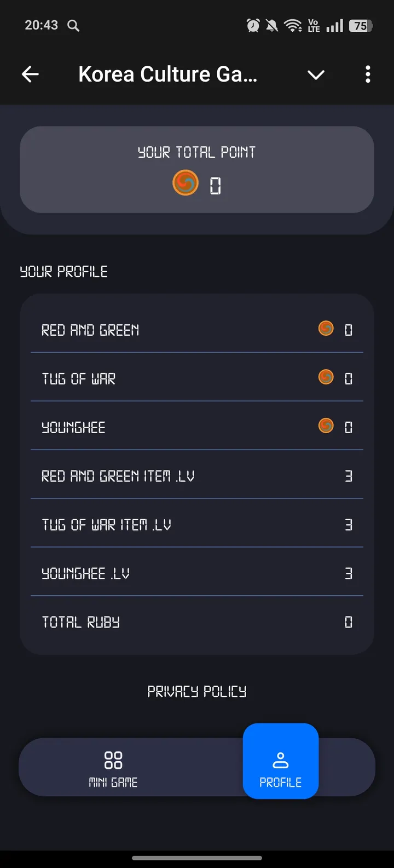Tap the Red and Green coin icon
The width and height of the screenshot is (394, 868).
click(x=326, y=329)
